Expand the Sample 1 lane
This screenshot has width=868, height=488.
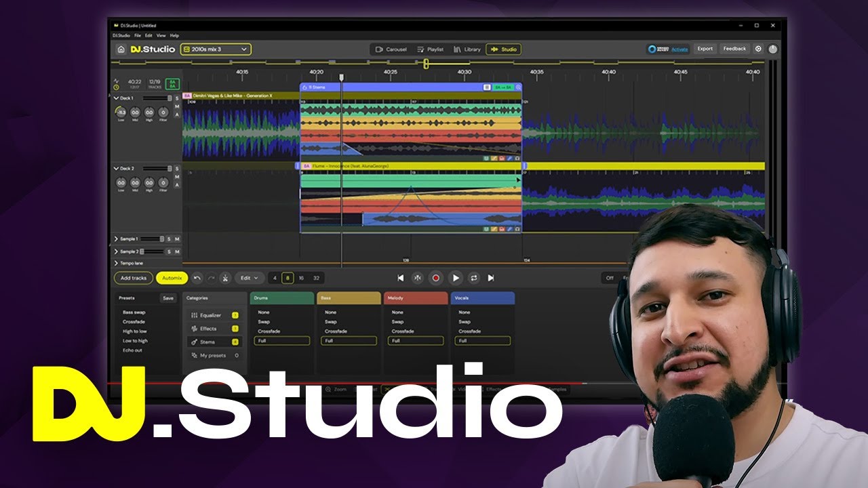(116, 239)
